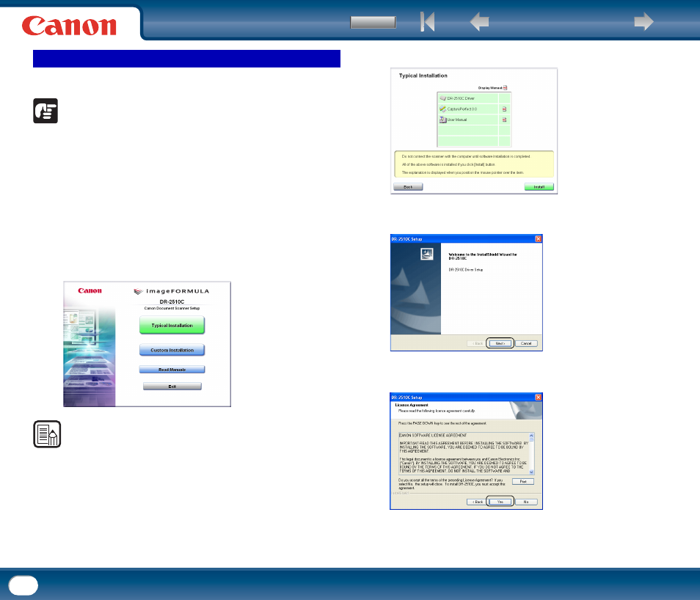Close the InstallShield welcome dialog
This screenshot has width=700, height=600.
[538, 239]
